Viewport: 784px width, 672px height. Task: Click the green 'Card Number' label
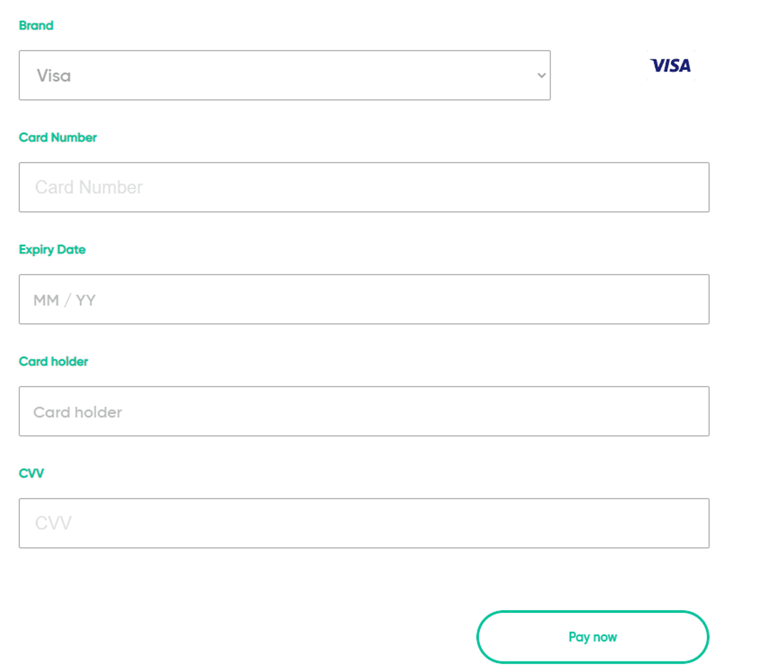(58, 137)
